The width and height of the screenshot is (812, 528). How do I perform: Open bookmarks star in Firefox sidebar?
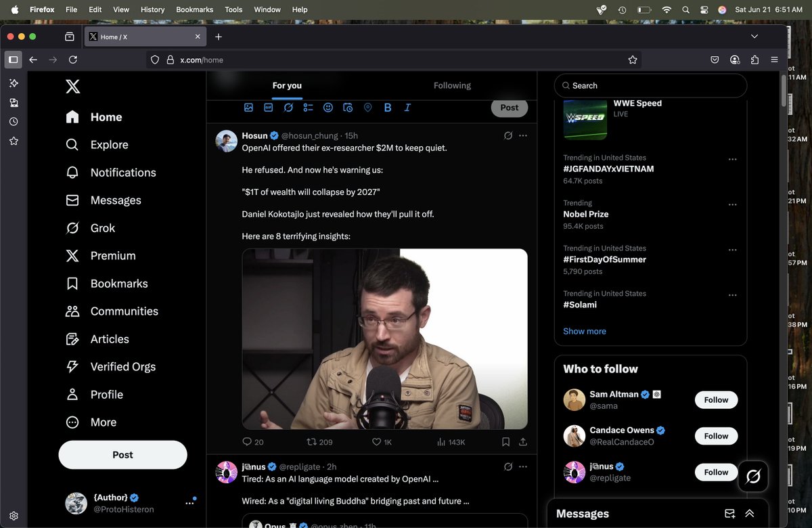[x=14, y=141]
